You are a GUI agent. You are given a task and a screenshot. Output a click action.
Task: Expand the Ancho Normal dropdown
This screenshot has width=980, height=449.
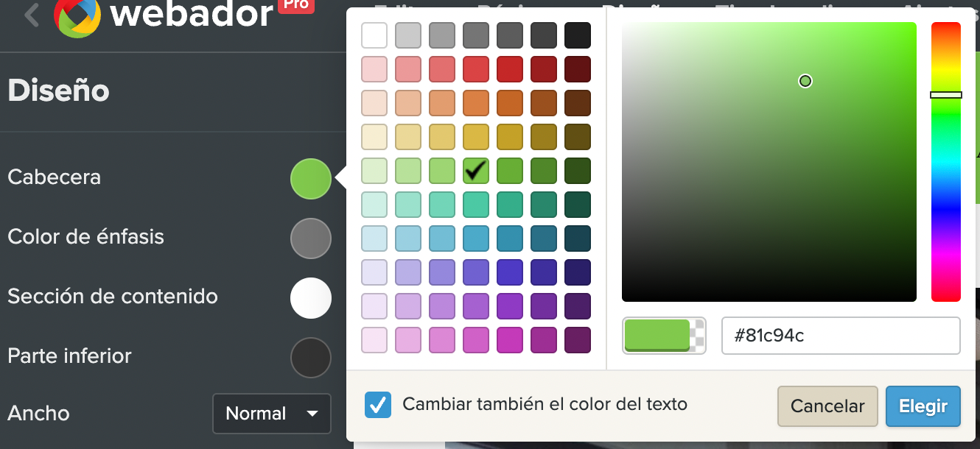point(272,414)
